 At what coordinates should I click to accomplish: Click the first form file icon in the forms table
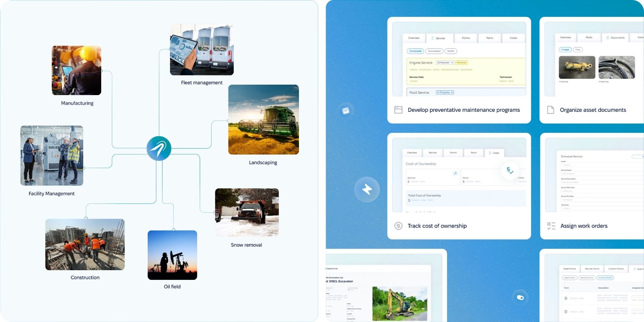click(566, 298)
